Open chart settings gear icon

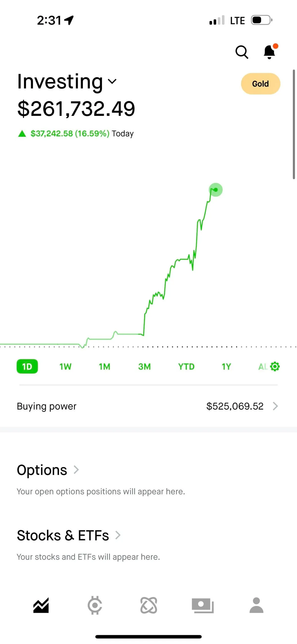(275, 366)
